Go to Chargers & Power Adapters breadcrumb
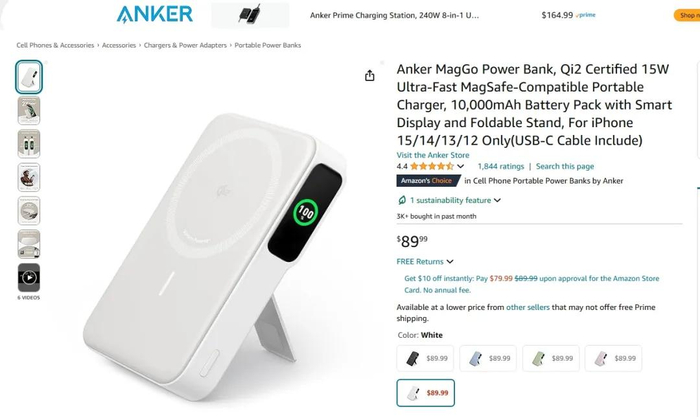The width and height of the screenshot is (700, 417). pyautogui.click(x=185, y=45)
